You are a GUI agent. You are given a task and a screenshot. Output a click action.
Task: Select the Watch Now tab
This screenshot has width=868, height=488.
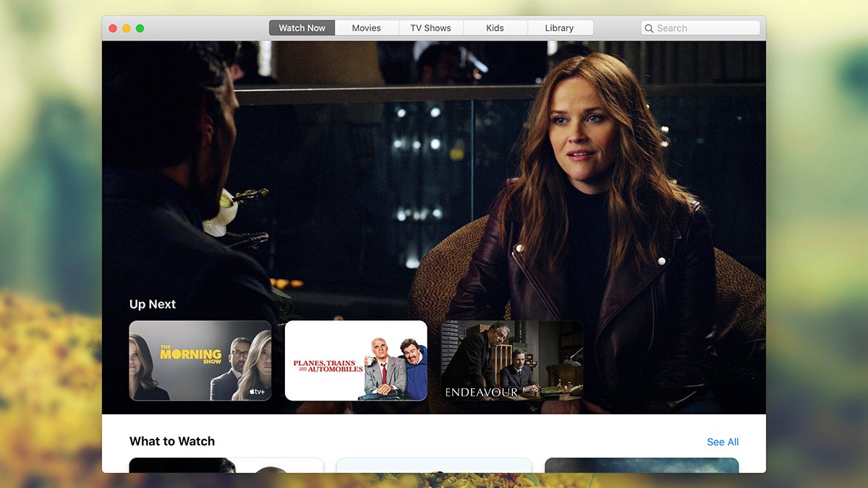point(302,27)
